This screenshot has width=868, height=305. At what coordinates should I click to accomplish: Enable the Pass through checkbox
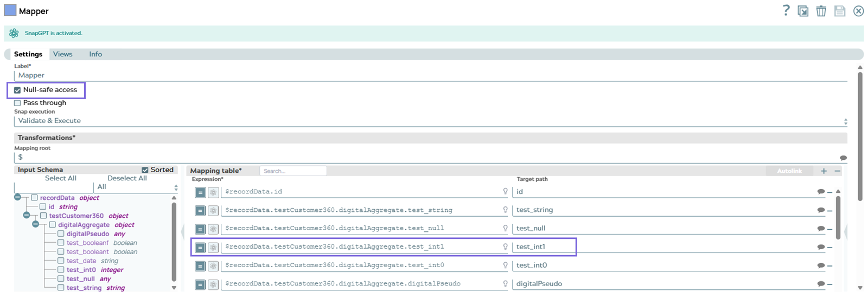[17, 103]
